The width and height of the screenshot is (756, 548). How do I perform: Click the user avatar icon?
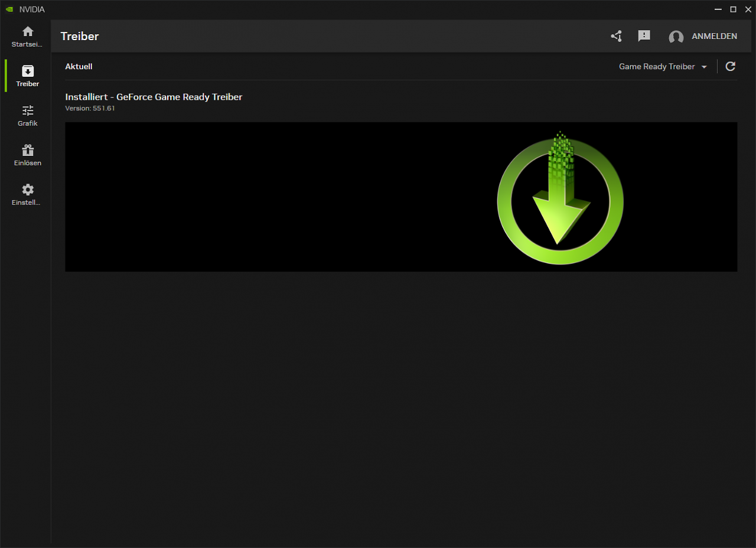click(676, 37)
